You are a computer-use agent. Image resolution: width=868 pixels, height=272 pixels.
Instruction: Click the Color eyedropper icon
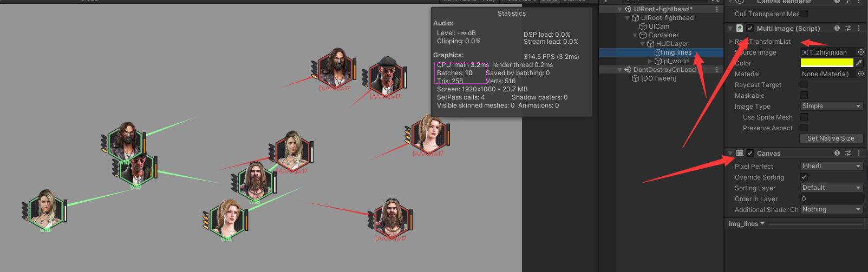[859, 63]
